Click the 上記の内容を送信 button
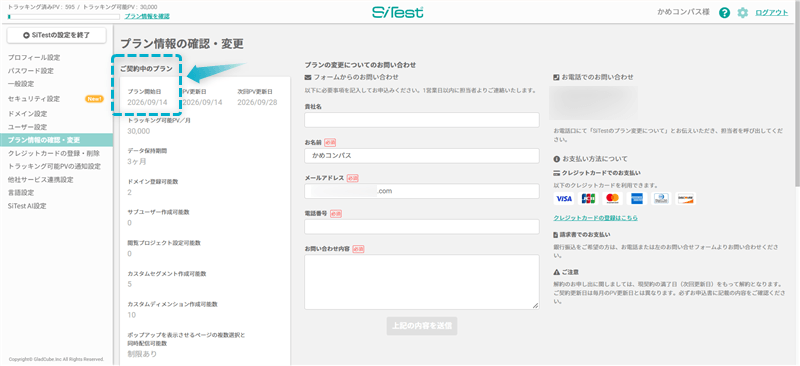The width and height of the screenshot is (800, 366). point(422,326)
